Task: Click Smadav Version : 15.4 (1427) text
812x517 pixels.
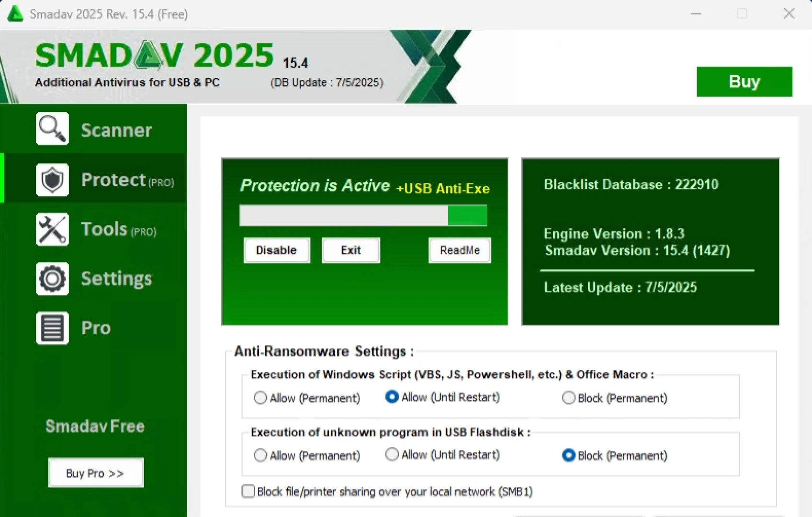Action: (x=637, y=250)
